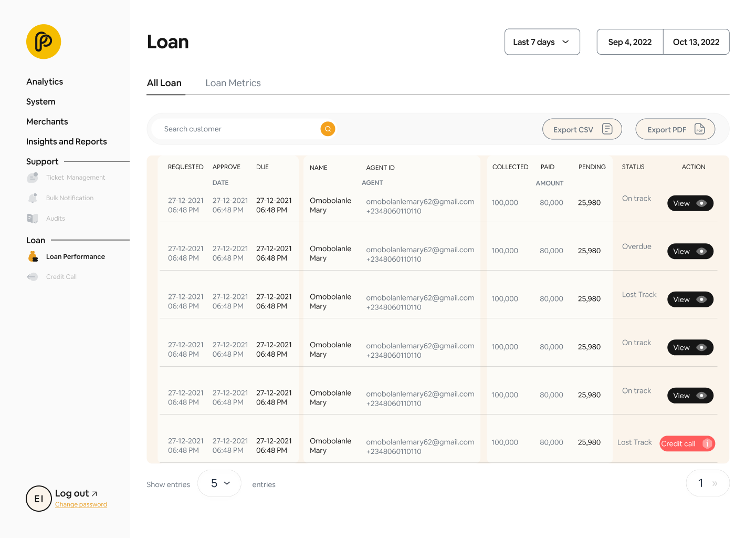
Task: Click Lost Track status beside Credit call
Action: pyautogui.click(x=635, y=442)
